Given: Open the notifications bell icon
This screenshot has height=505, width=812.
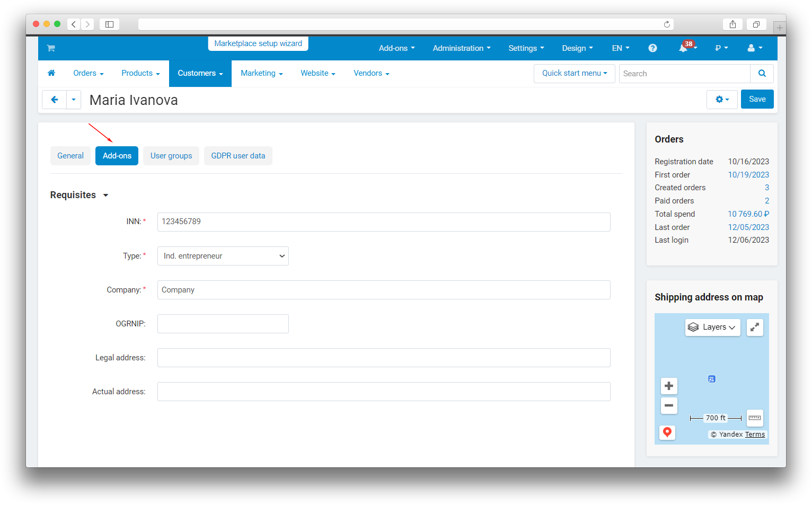Looking at the screenshot, I should pos(683,48).
